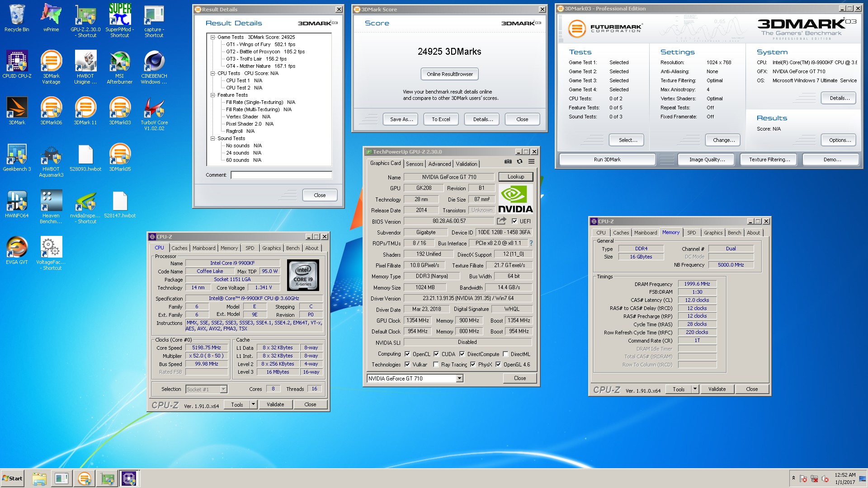The image size is (868, 488).
Task: Open 3DMark03 desktop icon
Action: tap(120, 111)
